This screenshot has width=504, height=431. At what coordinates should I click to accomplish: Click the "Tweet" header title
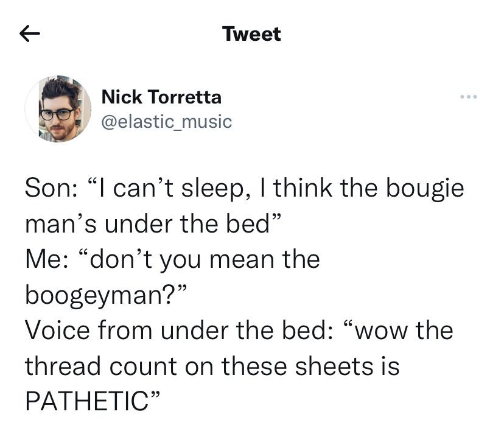click(x=251, y=34)
